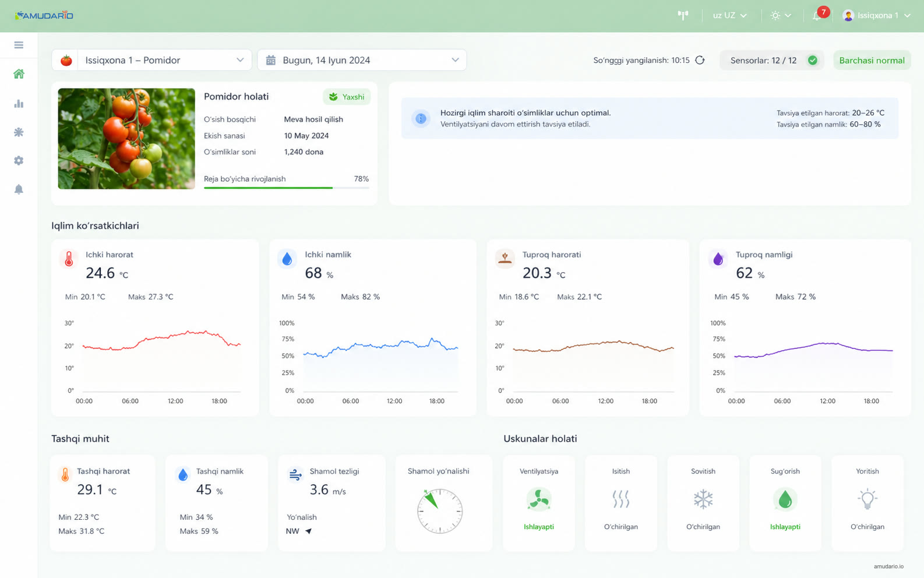Click the calendar icon in date selector
924x578 pixels.
pyautogui.click(x=270, y=60)
